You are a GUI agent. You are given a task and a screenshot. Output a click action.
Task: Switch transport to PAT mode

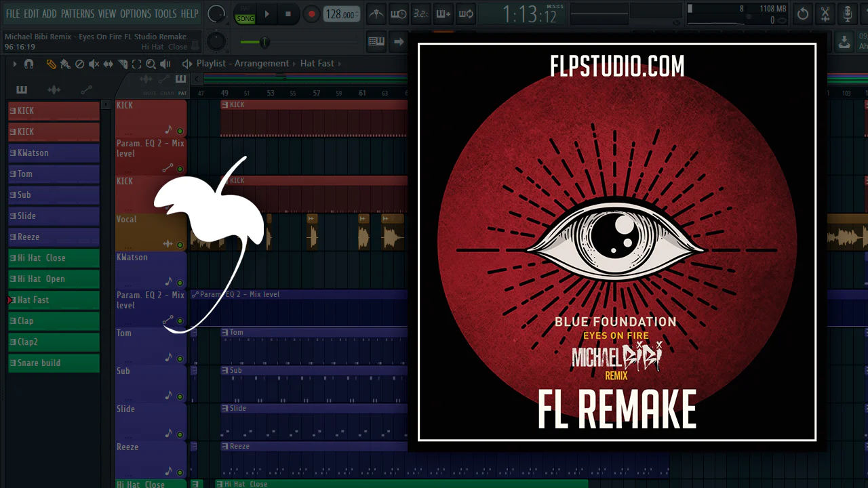pyautogui.click(x=245, y=9)
